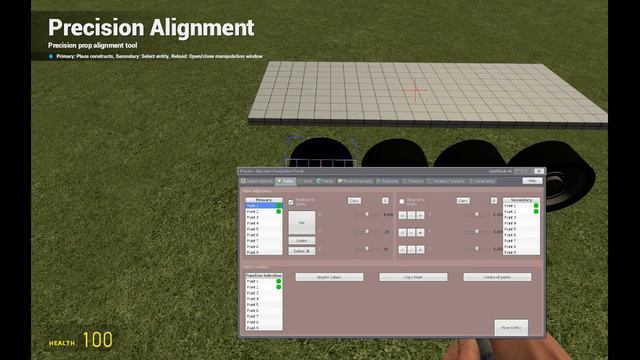
Task: Click the Delete button under Set
Action: pos(302,240)
